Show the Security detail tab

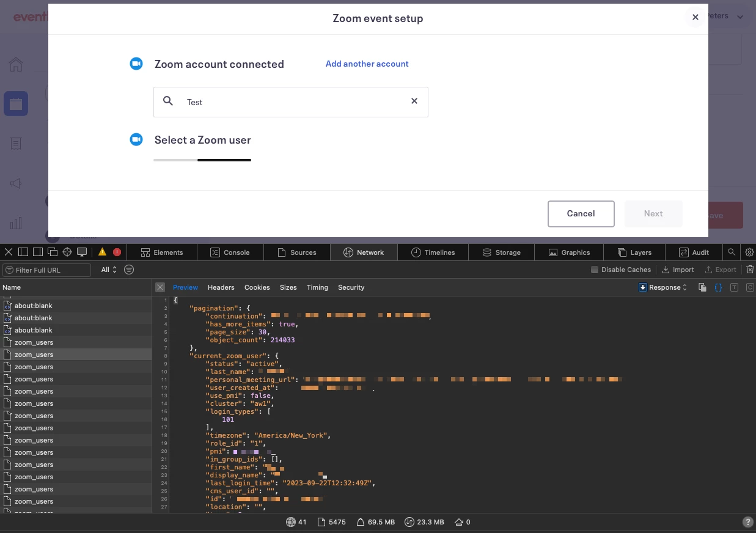[351, 287]
